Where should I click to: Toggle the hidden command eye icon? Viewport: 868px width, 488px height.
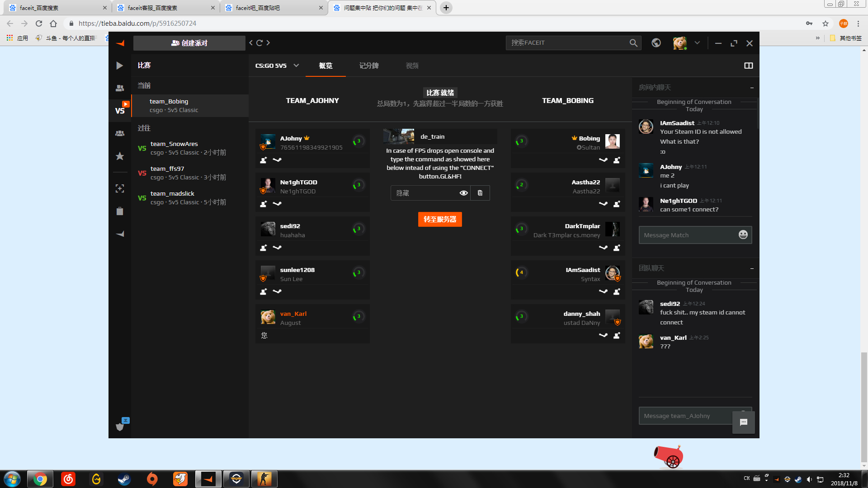pos(463,193)
